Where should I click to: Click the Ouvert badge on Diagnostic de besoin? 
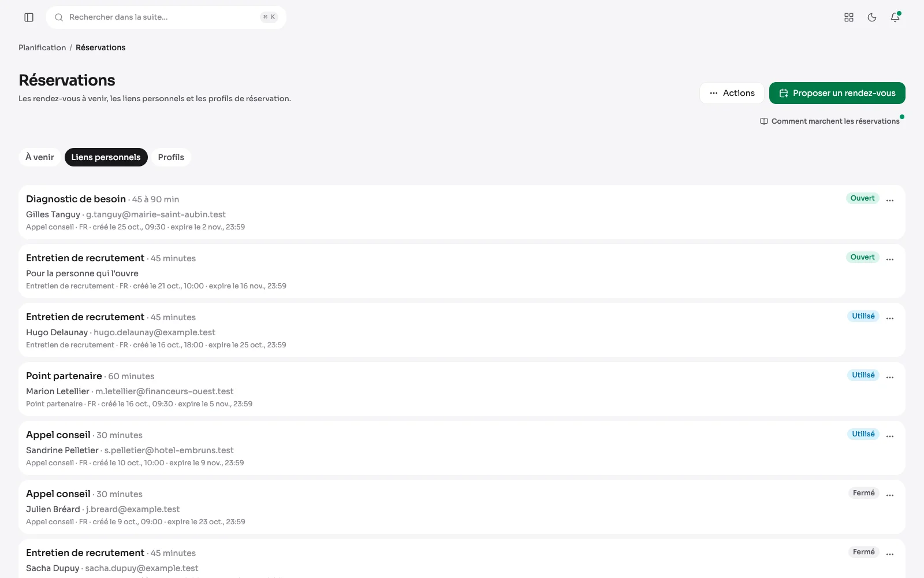[862, 198]
